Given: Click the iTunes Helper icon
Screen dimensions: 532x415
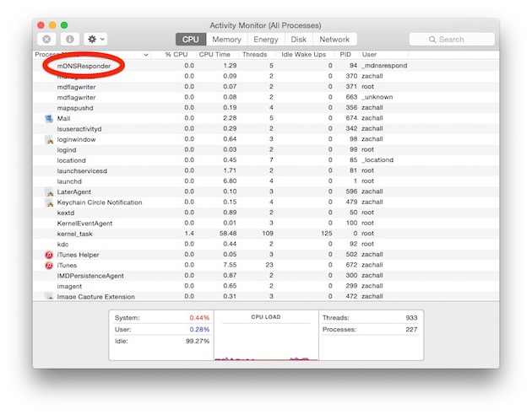Looking at the screenshot, I should 49,255.
